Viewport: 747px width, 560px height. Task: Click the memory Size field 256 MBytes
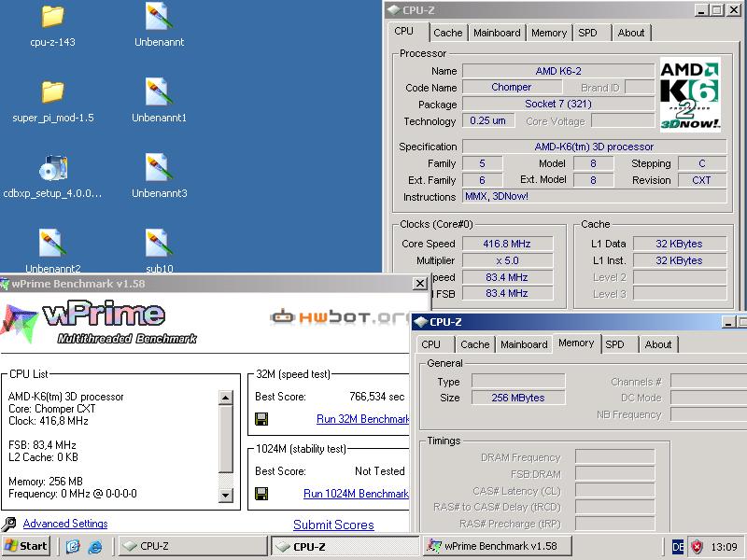click(518, 398)
